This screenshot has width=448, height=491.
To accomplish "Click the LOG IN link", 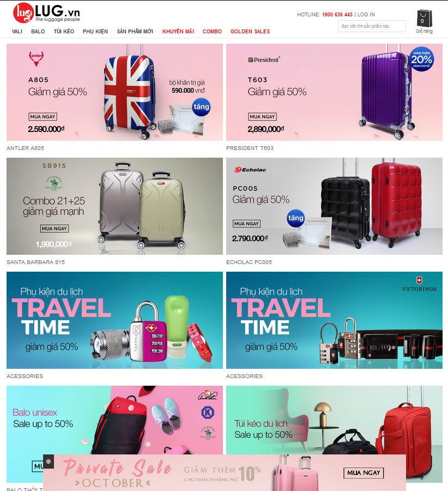I will pos(366,14).
